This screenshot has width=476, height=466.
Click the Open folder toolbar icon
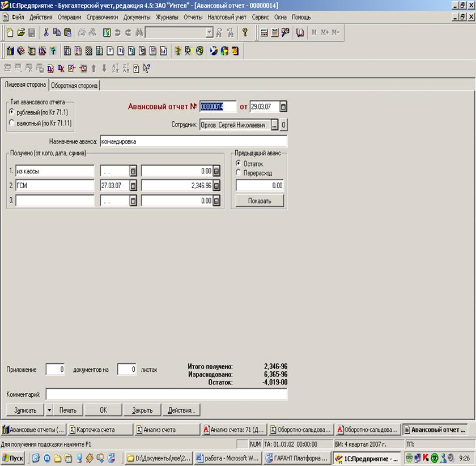(21, 33)
